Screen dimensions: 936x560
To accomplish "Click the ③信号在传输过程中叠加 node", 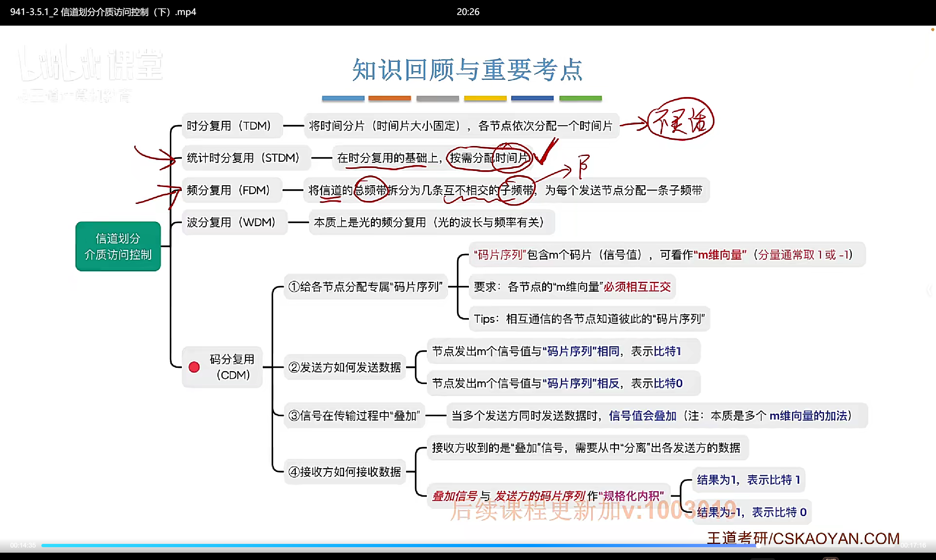I will (354, 415).
